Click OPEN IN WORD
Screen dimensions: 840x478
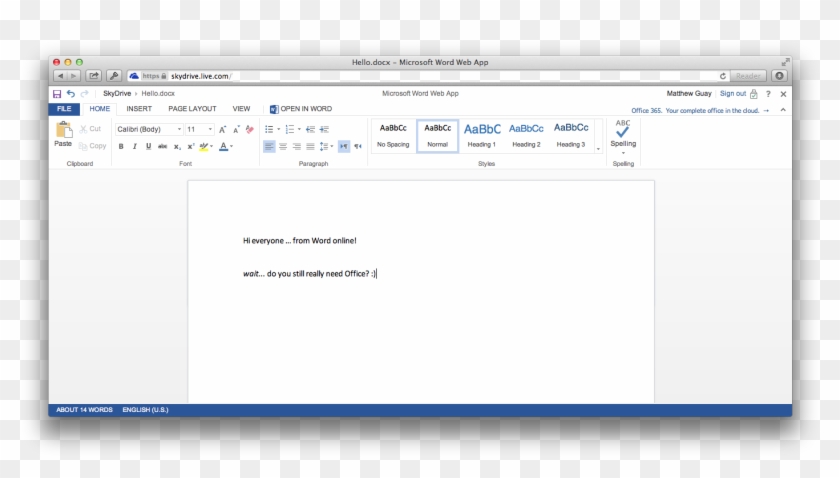tap(301, 109)
